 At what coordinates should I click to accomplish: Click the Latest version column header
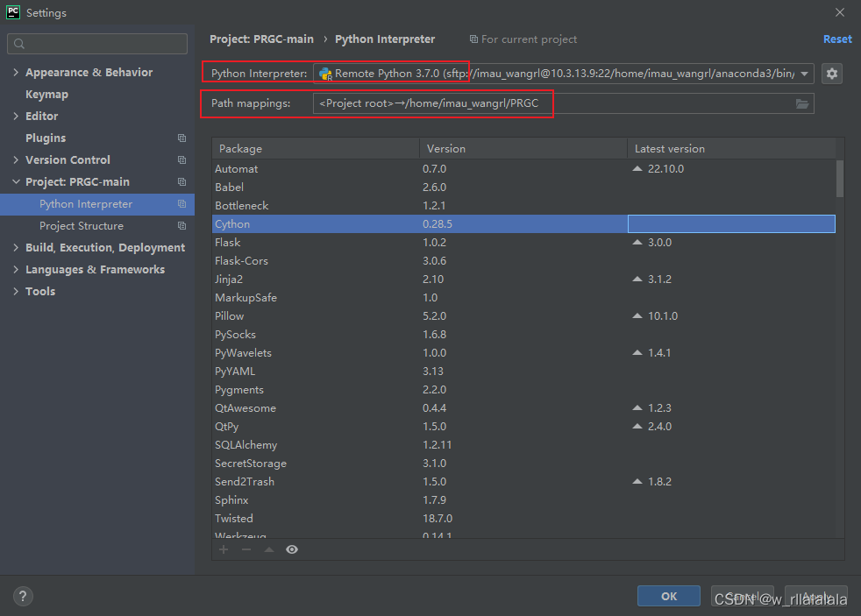point(731,149)
